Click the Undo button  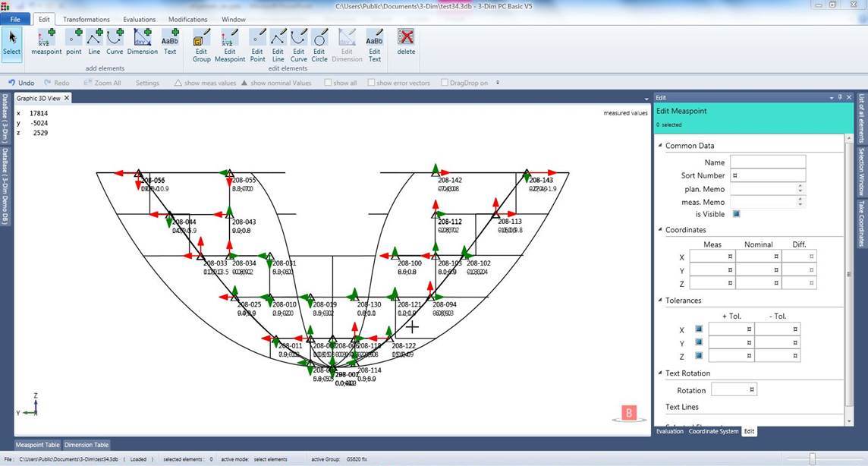pos(21,83)
